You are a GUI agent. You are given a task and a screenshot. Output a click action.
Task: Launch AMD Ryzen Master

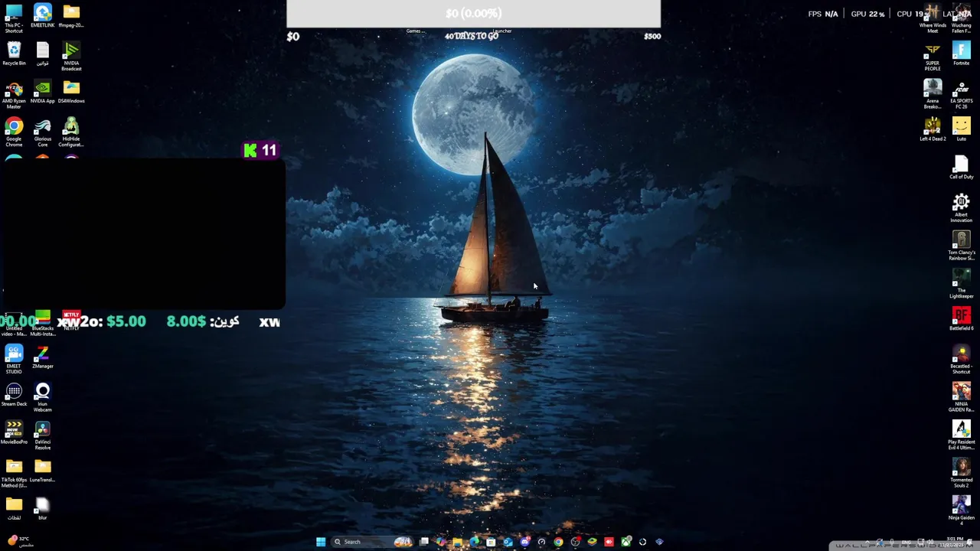(14, 95)
